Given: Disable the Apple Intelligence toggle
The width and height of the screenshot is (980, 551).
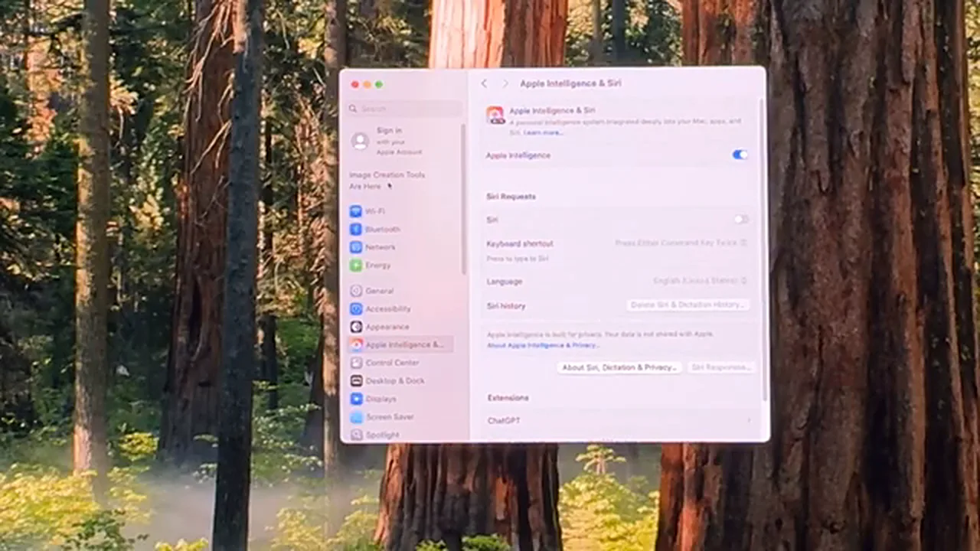Looking at the screenshot, I should tap(740, 155).
